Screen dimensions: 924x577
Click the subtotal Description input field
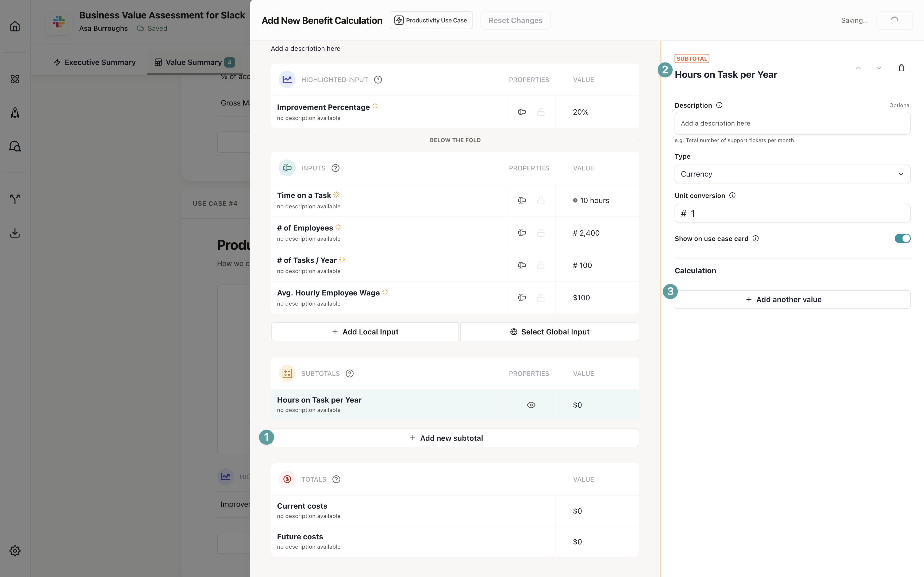[792, 123]
